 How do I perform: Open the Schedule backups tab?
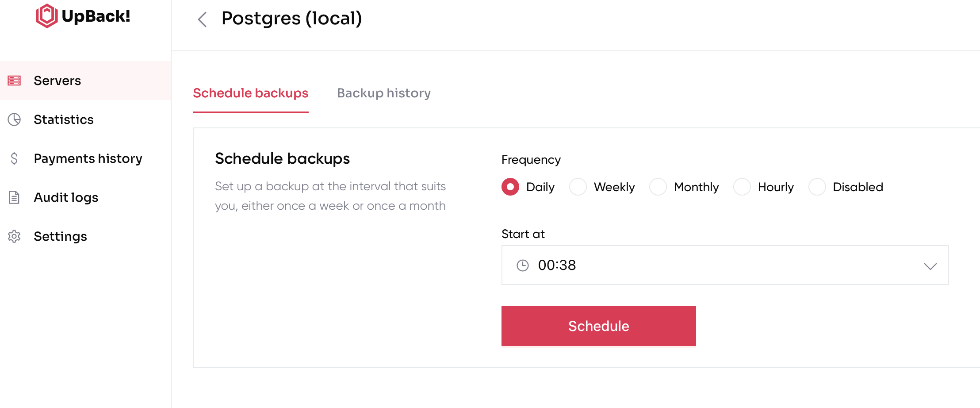[250, 93]
